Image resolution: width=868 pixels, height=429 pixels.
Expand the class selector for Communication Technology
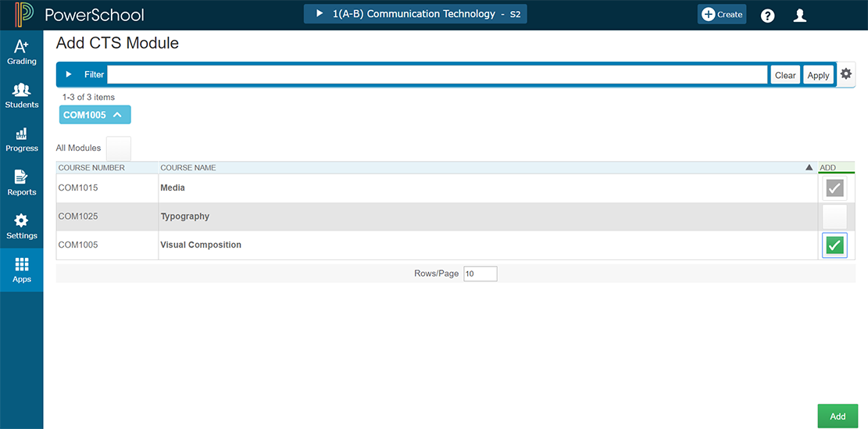point(415,14)
